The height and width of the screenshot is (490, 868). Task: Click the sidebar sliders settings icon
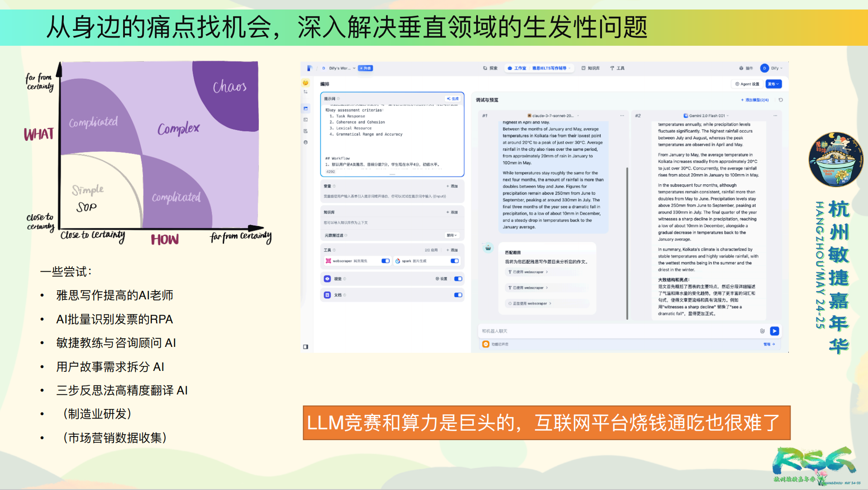(305, 92)
